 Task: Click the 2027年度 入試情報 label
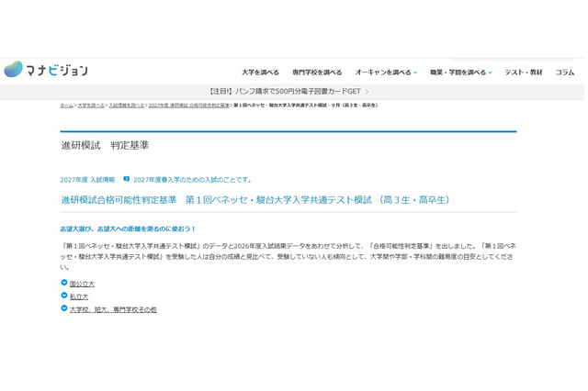[x=87, y=180]
